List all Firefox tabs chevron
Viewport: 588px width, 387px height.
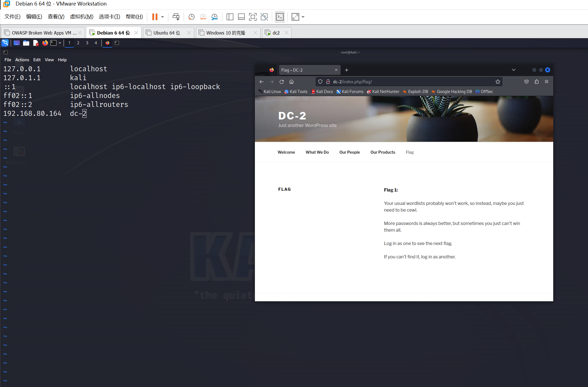click(514, 70)
